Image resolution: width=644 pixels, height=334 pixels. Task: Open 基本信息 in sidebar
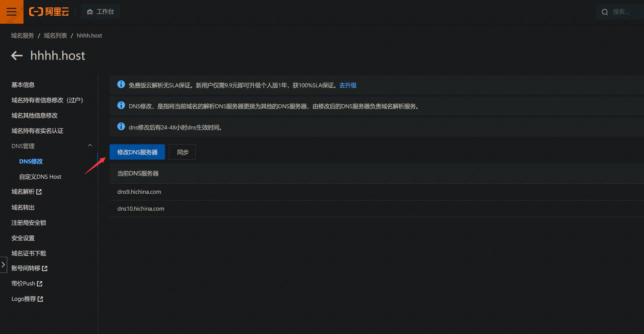tap(23, 85)
